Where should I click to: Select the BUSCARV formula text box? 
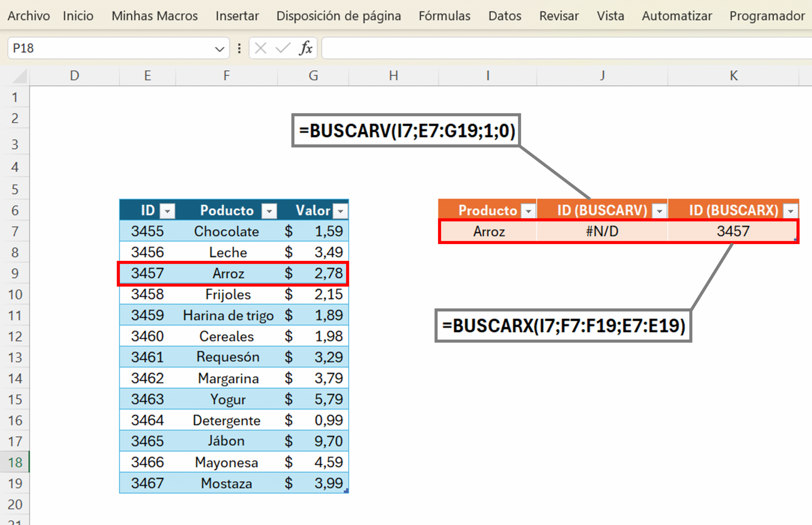(x=406, y=130)
